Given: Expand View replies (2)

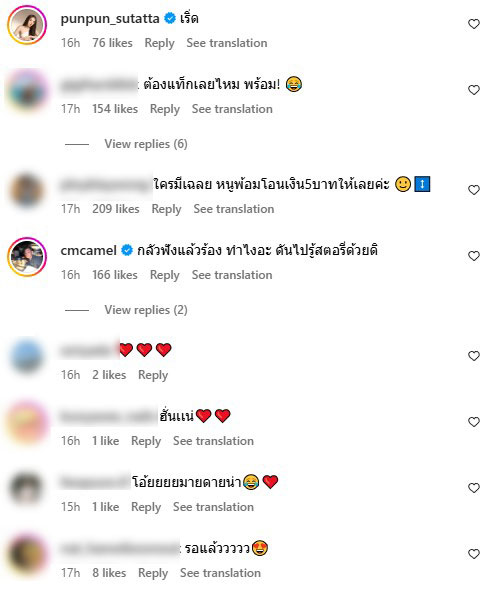Looking at the screenshot, I should coord(146,310).
